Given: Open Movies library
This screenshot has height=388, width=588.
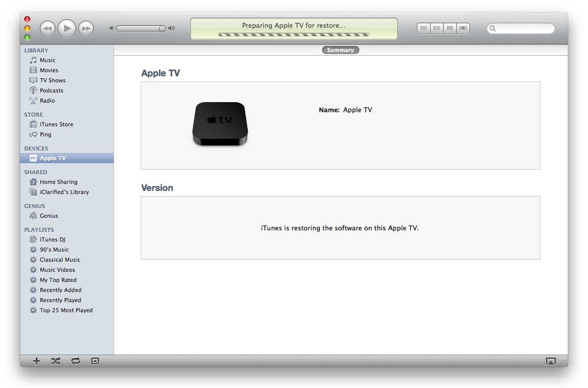Looking at the screenshot, I should click(x=67, y=70).
